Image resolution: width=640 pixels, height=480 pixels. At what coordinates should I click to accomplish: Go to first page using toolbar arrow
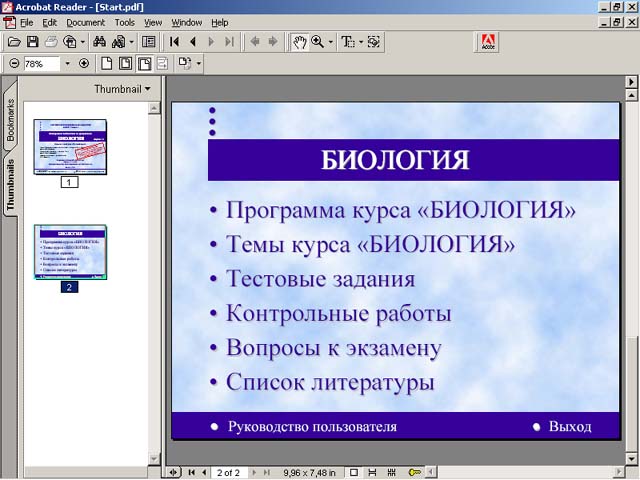pos(175,42)
